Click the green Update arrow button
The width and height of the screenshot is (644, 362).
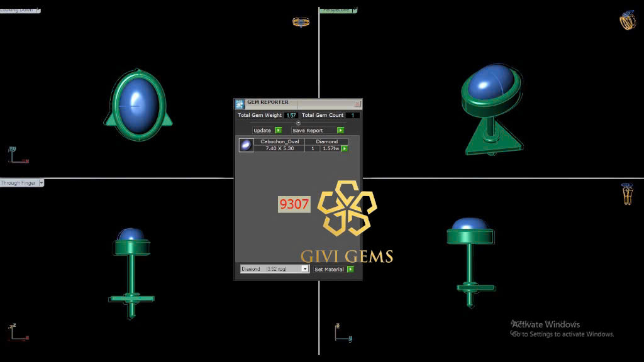pos(278,130)
